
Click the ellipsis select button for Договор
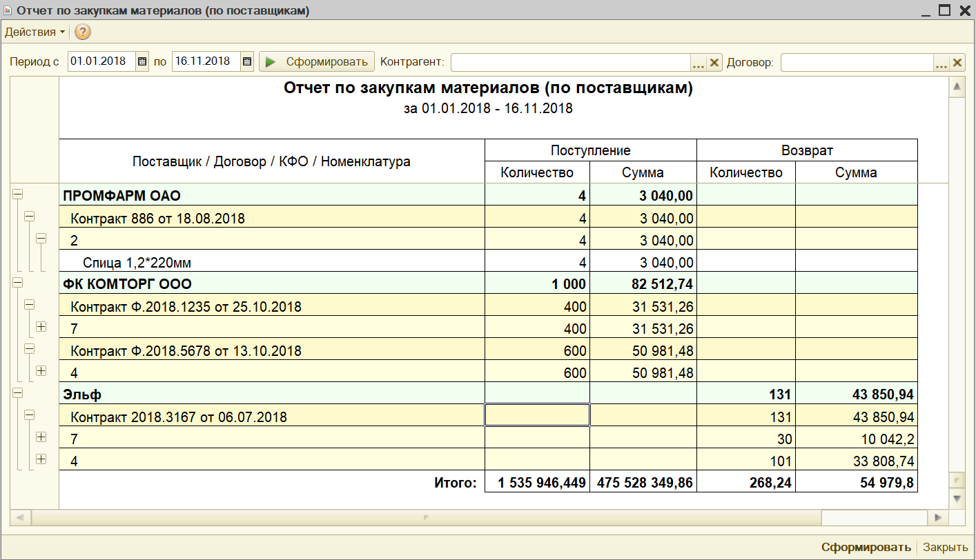click(x=941, y=62)
